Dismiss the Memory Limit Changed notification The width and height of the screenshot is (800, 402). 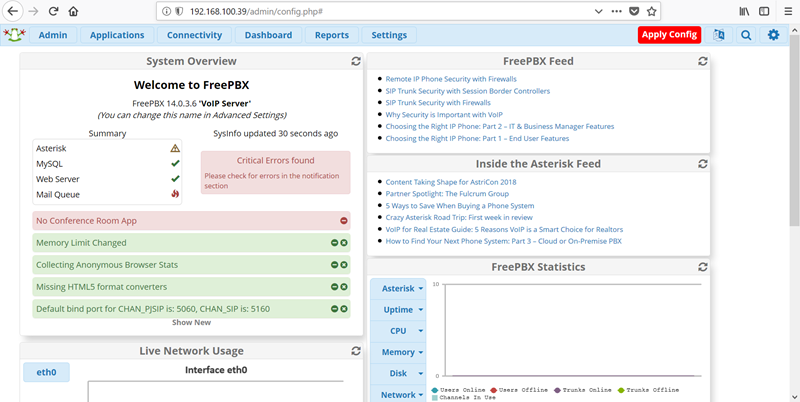(x=344, y=243)
